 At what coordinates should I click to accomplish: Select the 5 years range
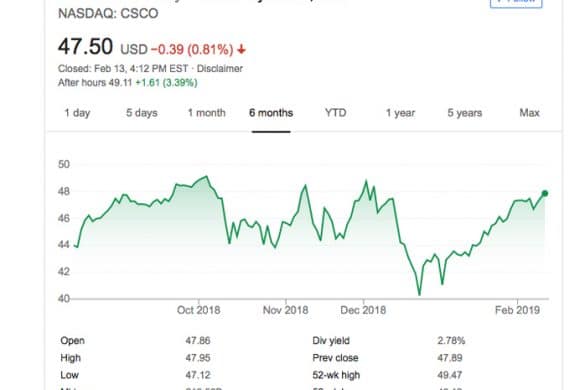click(x=465, y=113)
